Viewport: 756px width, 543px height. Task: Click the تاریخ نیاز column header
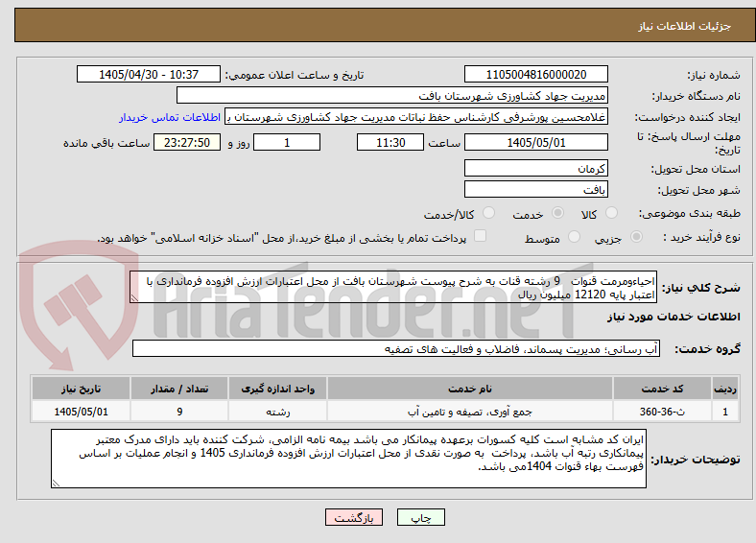point(81,389)
